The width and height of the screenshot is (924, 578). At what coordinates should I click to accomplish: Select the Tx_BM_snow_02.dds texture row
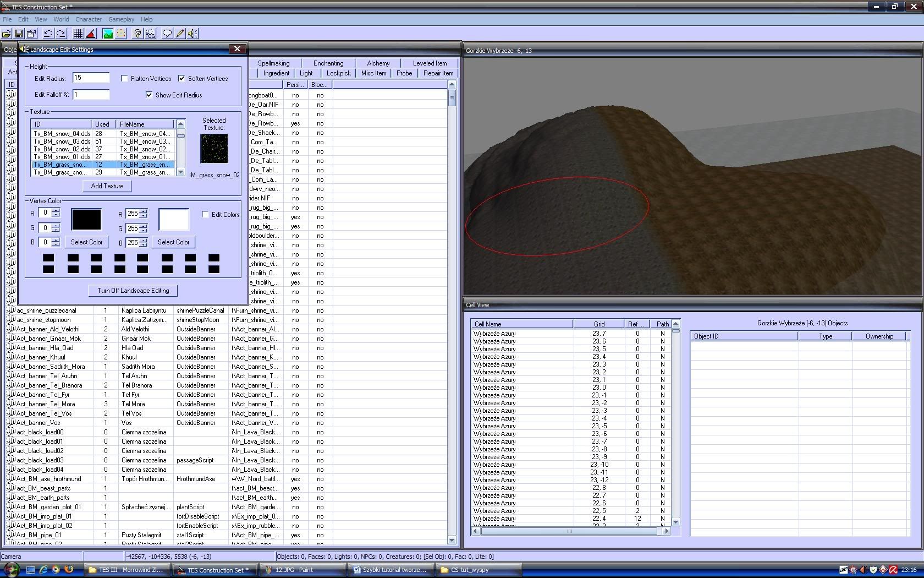pos(103,149)
